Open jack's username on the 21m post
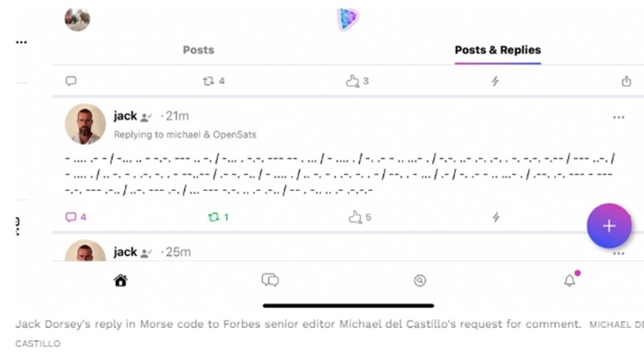This screenshot has height=352, width=644. [126, 116]
